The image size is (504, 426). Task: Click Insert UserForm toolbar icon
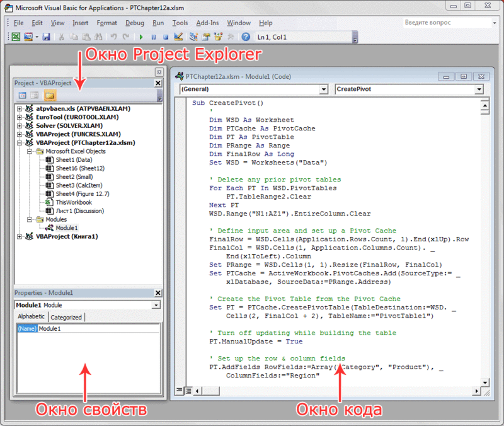pyautogui.click(x=28, y=37)
